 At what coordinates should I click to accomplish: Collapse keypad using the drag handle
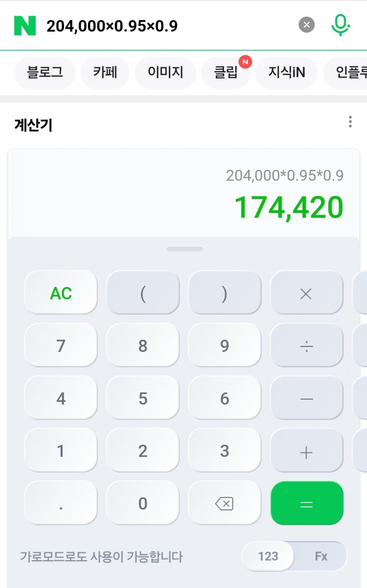[185, 249]
